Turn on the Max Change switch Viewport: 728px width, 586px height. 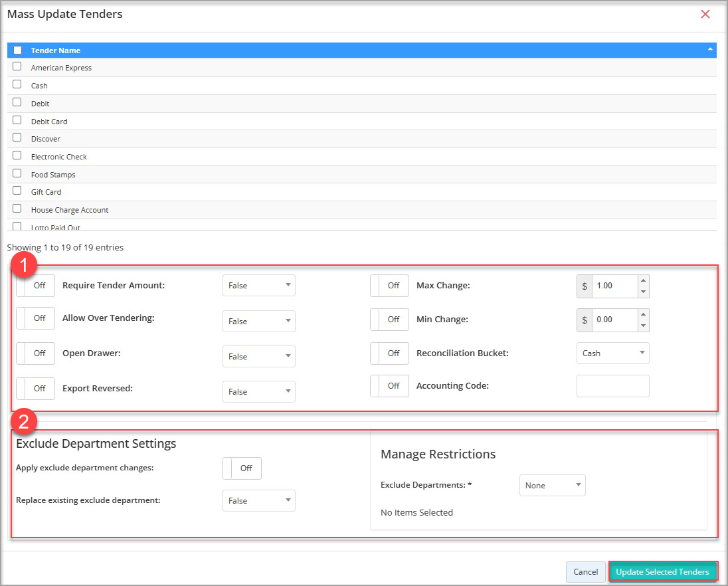click(389, 286)
